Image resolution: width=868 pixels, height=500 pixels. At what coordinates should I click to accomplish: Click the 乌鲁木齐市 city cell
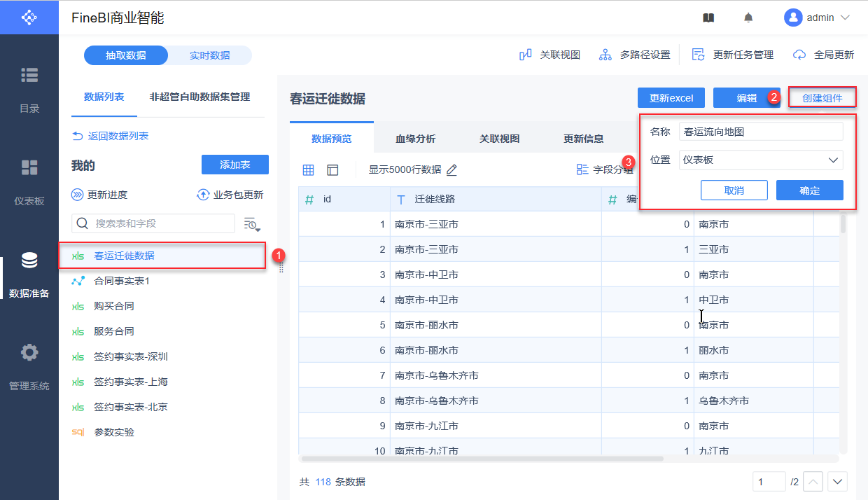[x=754, y=401]
